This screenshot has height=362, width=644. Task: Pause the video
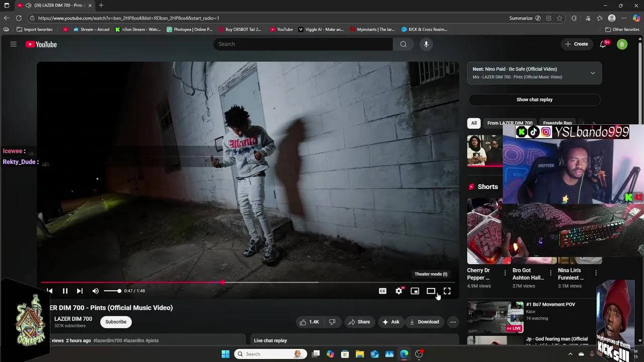coord(65,291)
